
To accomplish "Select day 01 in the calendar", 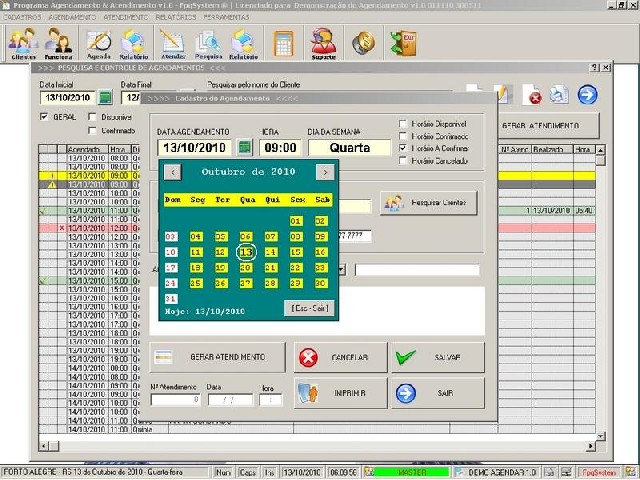I will click(x=296, y=221).
